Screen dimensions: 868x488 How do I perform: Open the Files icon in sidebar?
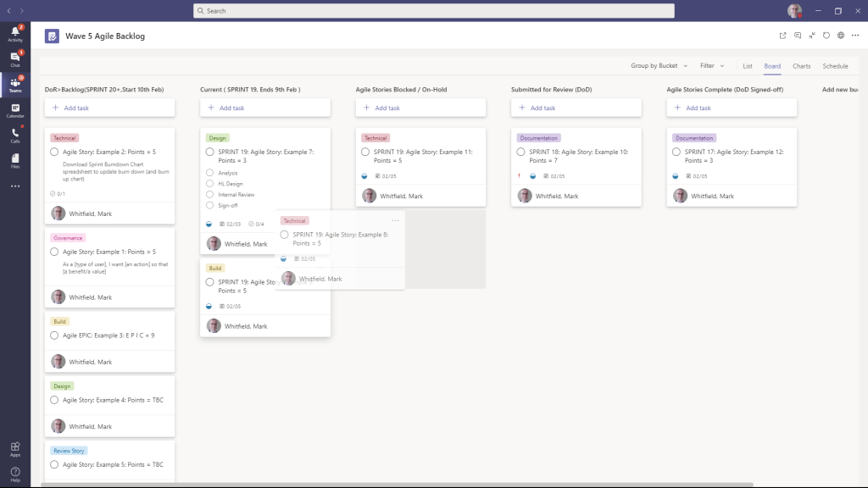(14, 158)
